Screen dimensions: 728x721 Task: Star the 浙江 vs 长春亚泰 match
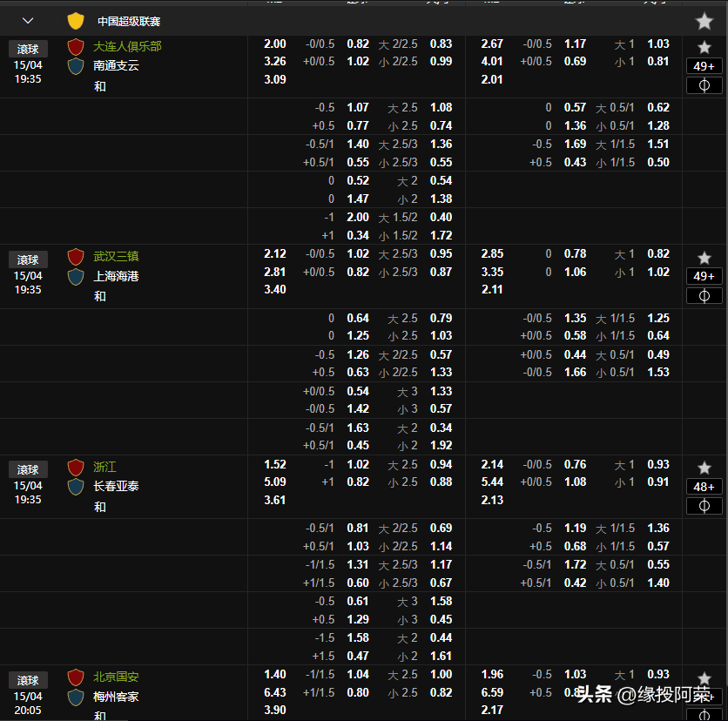click(x=704, y=468)
